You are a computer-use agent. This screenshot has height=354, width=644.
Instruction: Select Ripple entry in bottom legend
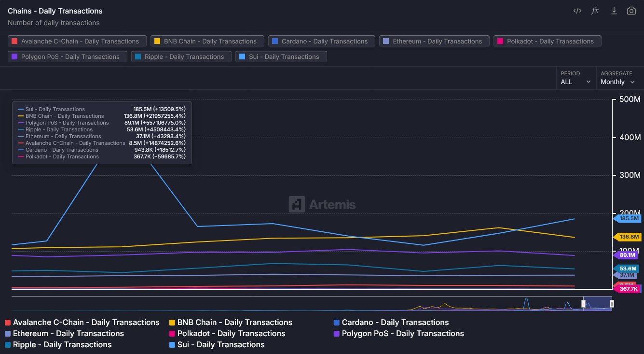pos(62,344)
